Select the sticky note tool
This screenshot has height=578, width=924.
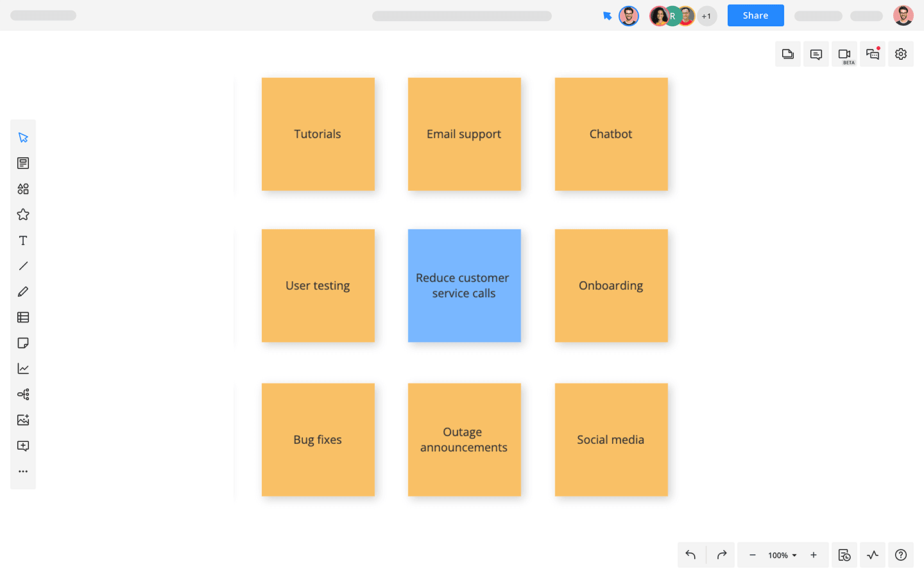click(23, 343)
